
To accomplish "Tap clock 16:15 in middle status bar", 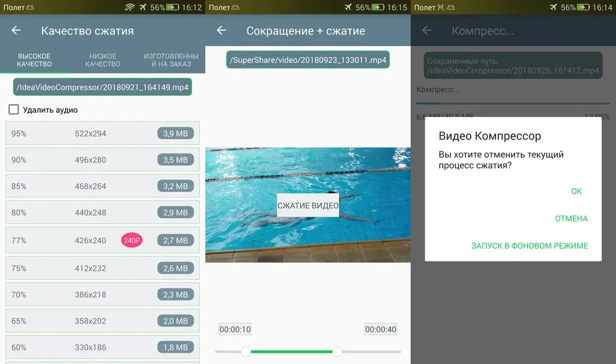I will pyautogui.click(x=397, y=7).
